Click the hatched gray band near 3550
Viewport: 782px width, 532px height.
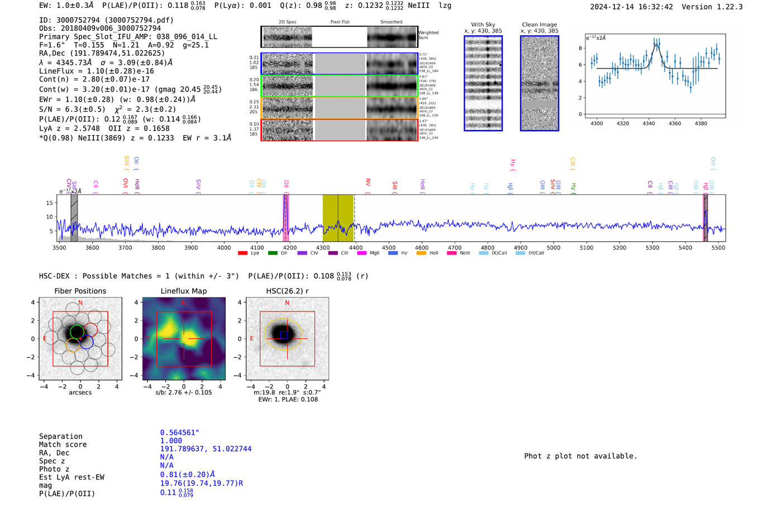(74, 218)
